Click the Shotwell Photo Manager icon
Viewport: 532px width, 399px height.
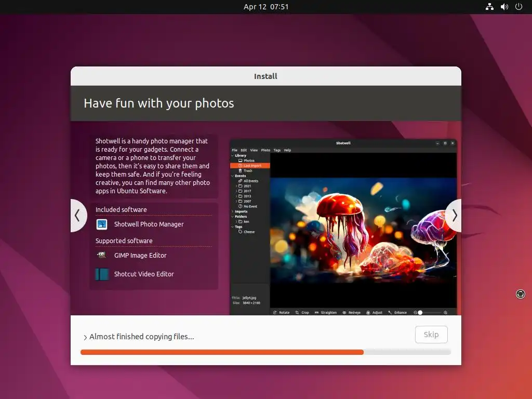(102, 224)
